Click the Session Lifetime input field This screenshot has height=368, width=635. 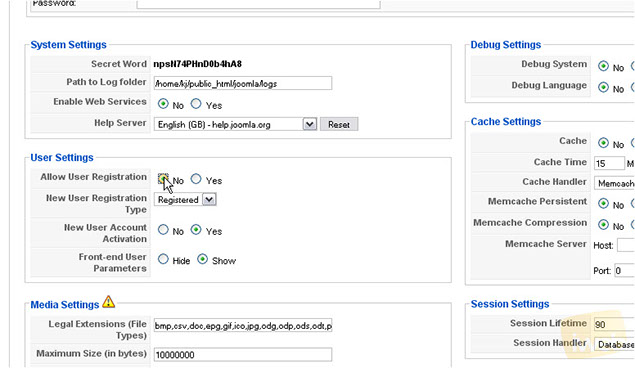tap(614, 324)
